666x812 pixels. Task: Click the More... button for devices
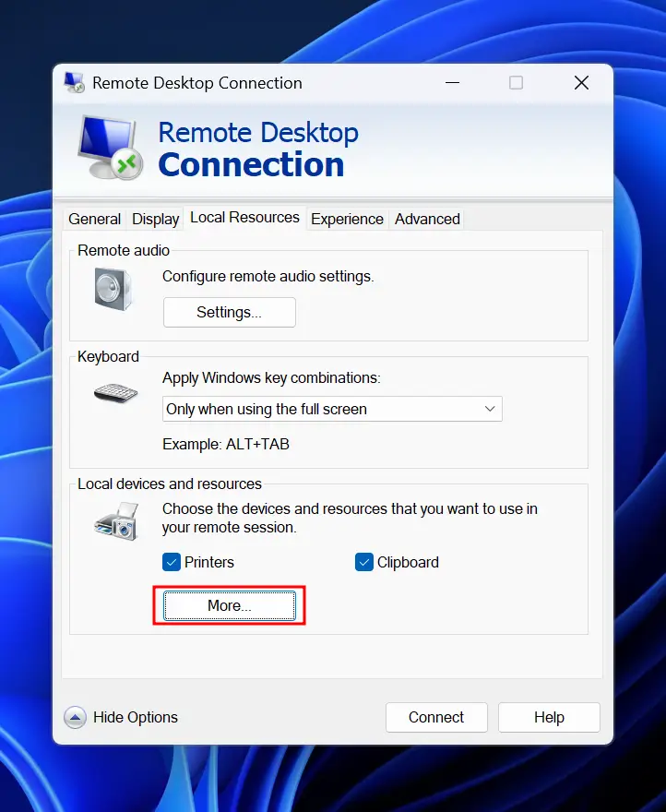[230, 605]
